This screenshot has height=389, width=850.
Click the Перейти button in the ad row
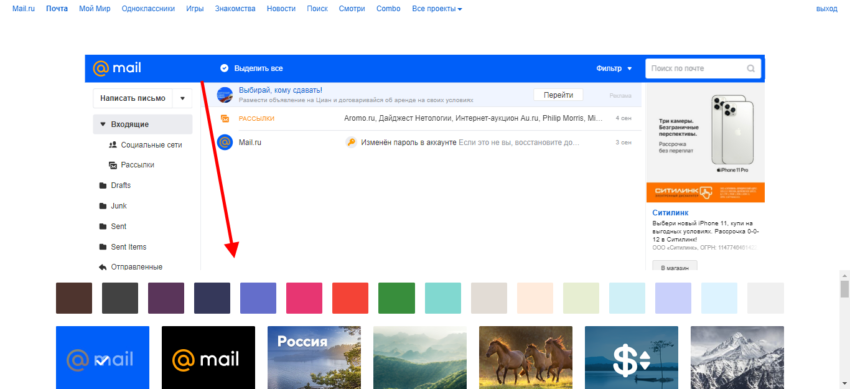coord(558,95)
